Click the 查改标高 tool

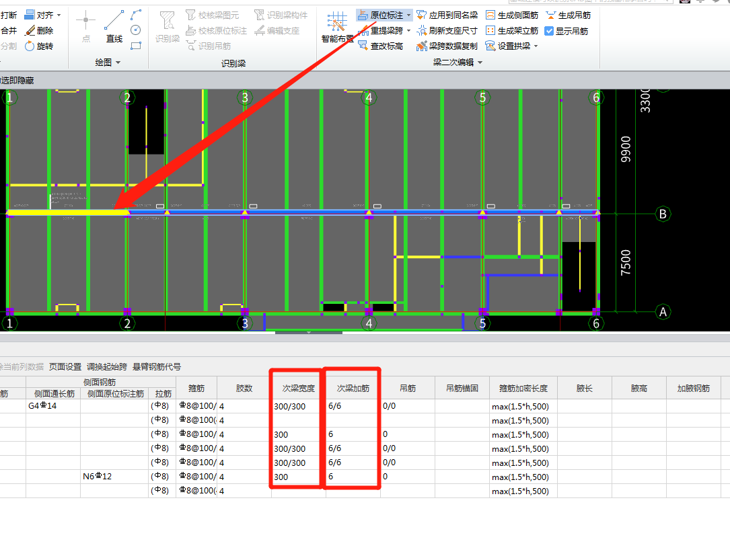point(381,46)
